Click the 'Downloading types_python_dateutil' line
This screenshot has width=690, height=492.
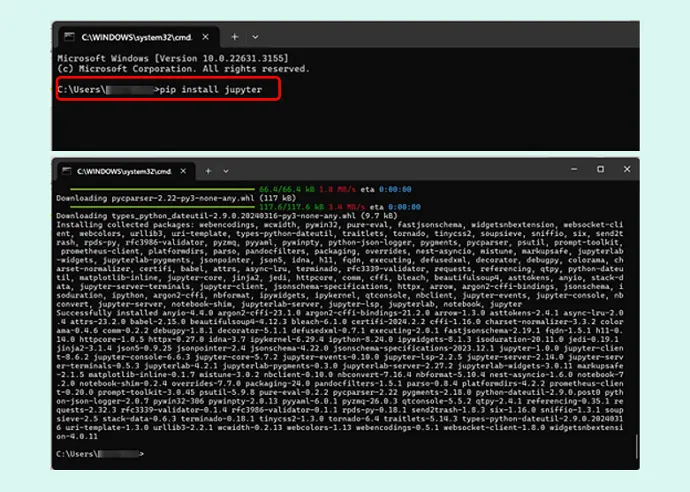(x=227, y=216)
